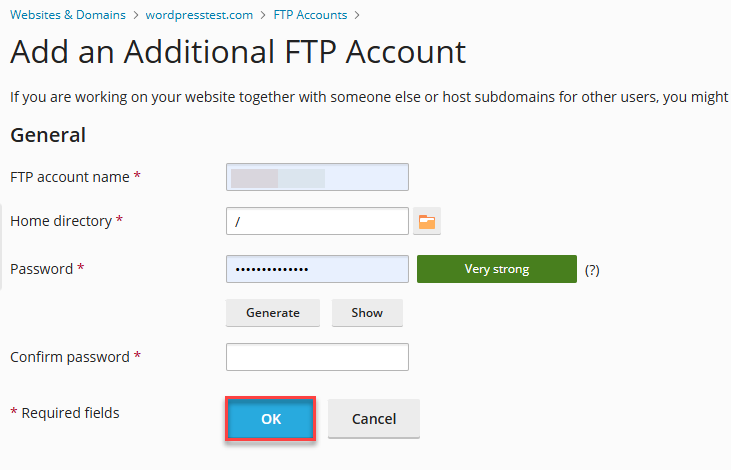Screen dimensions: 731x470
Task: Cancel adding the FTP account
Action: (x=374, y=419)
